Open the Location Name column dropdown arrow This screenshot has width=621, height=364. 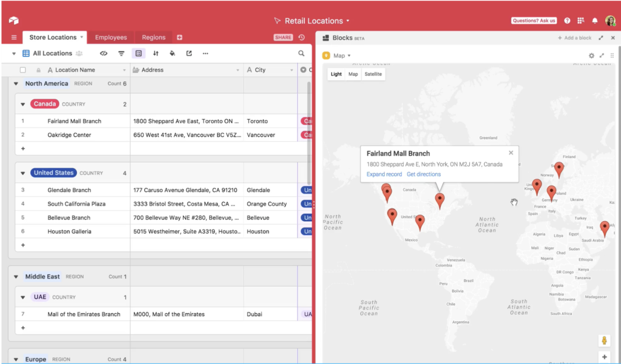pos(124,70)
